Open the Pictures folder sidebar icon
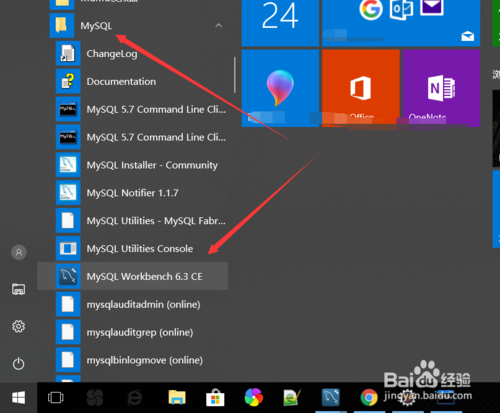Image resolution: width=500 pixels, height=413 pixels. [x=18, y=289]
